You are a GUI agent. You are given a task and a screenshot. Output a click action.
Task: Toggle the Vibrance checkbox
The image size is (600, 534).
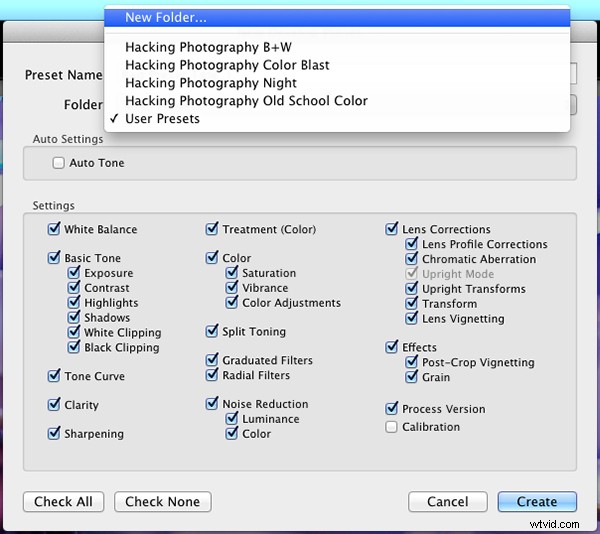[232, 287]
